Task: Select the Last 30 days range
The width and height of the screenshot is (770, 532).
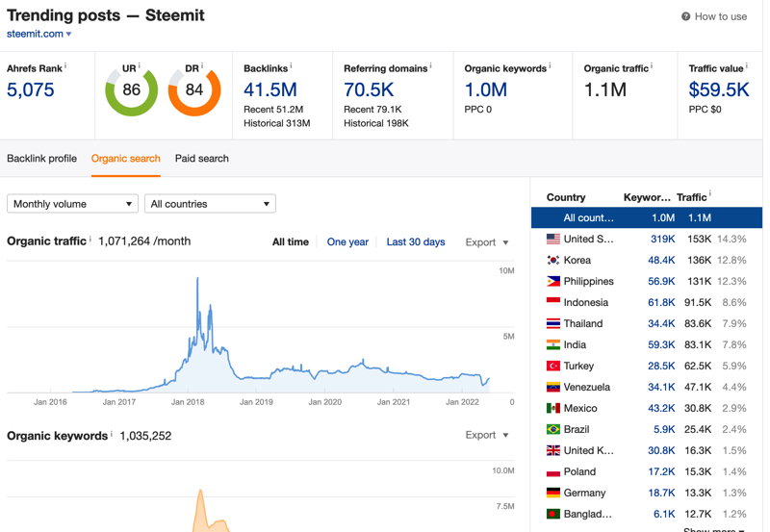Action: pyautogui.click(x=416, y=242)
